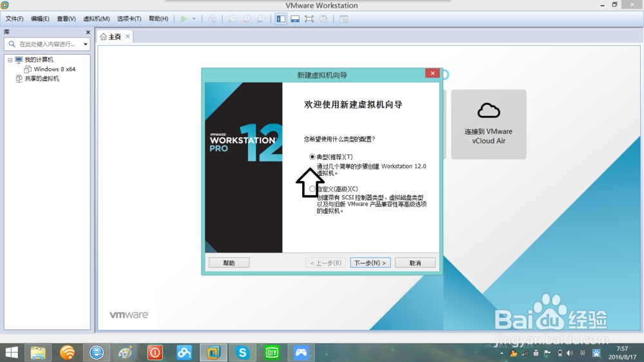Open the 虚拟机(M) menu
This screenshot has height=362, width=644.
pos(97,19)
